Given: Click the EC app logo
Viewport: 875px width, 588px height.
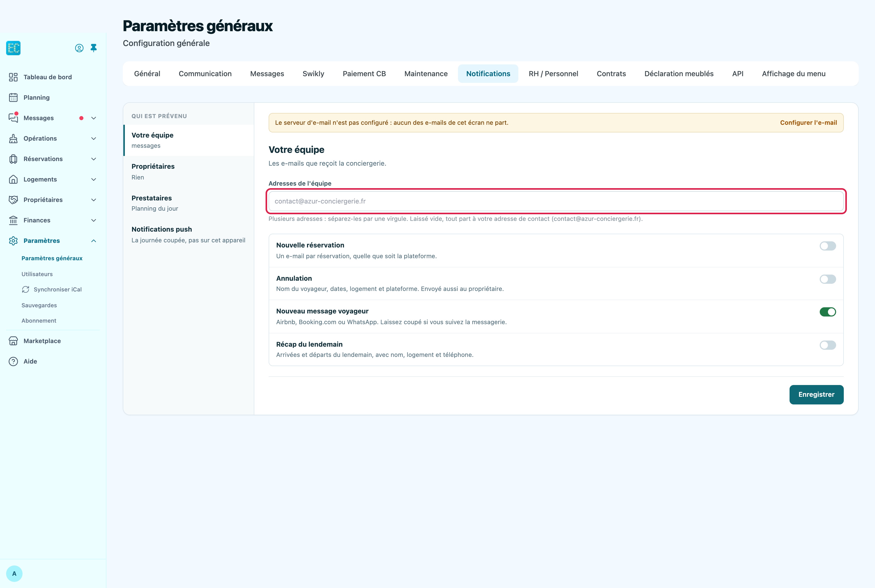Looking at the screenshot, I should 13,48.
